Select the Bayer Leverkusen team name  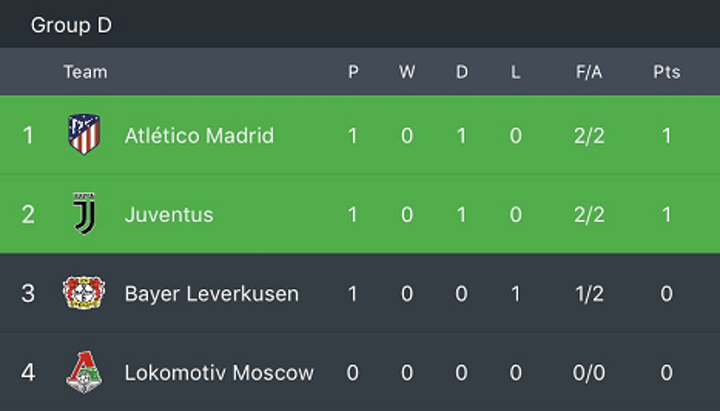point(211,293)
